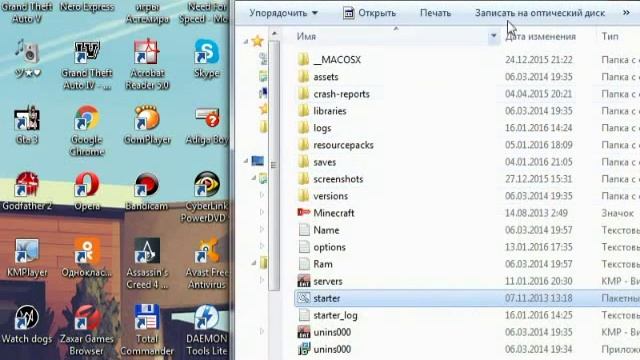Select the resourcepacks folder

click(336, 145)
